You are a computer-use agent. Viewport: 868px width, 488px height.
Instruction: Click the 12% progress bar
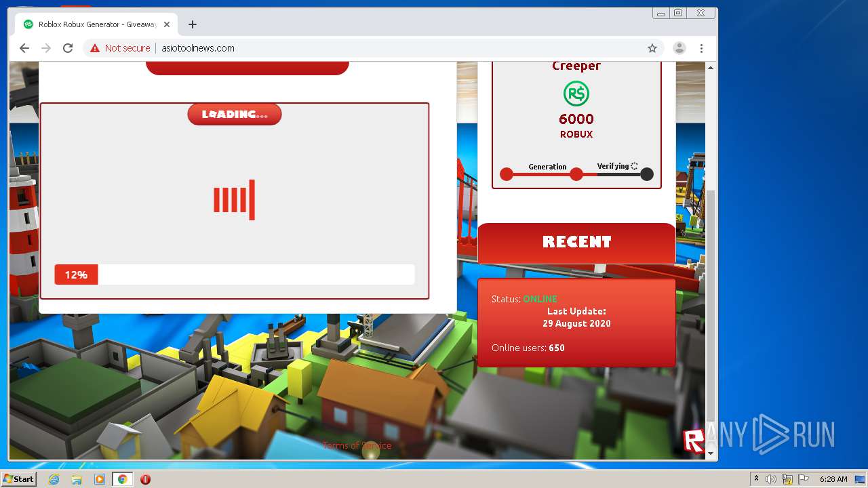click(x=235, y=274)
